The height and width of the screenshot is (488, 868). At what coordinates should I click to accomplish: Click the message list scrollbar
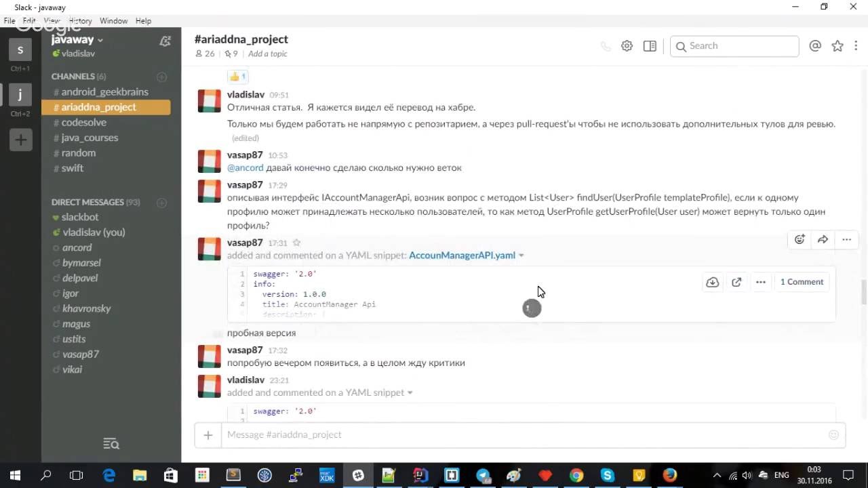tap(863, 291)
